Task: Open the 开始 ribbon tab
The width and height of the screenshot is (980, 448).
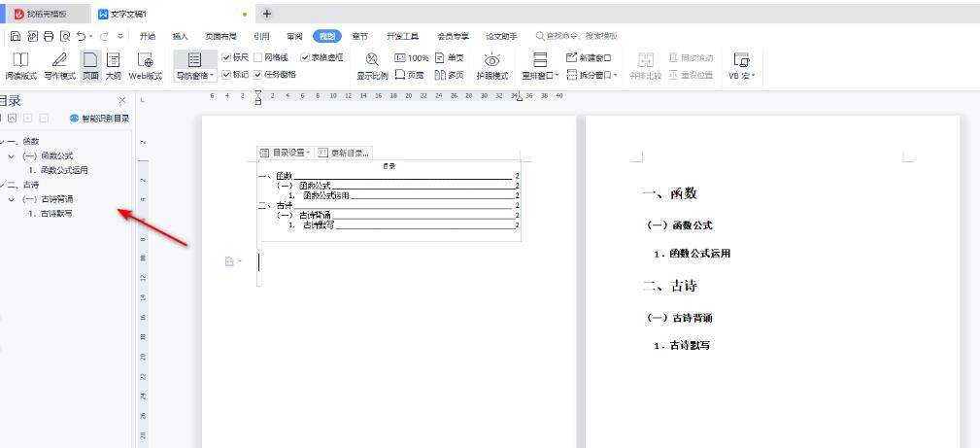Action: pyautogui.click(x=148, y=36)
